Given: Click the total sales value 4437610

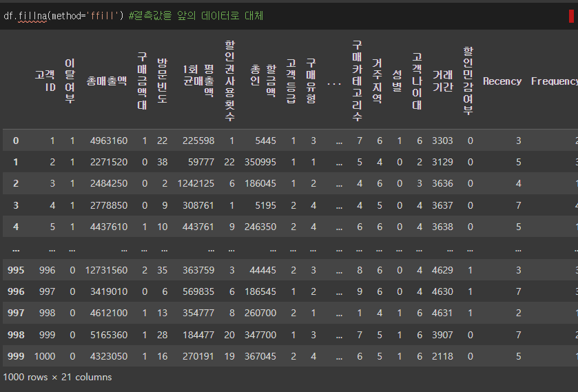Looking at the screenshot, I should point(109,227).
